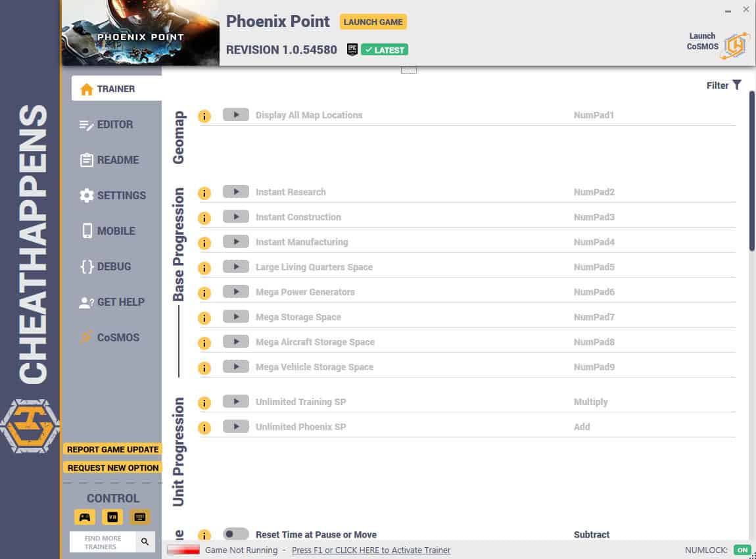756x559 pixels.
Task: Activate Instant Construction cheat
Action: (x=236, y=216)
